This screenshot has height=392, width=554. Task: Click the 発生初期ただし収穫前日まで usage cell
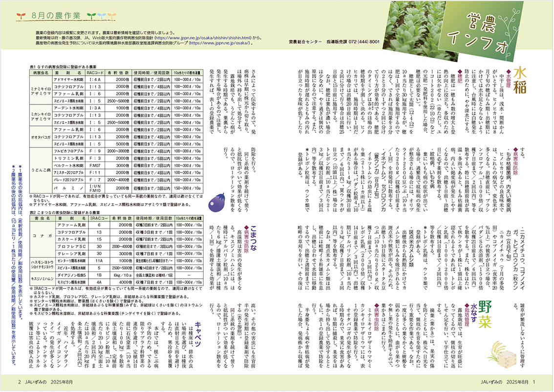(x=154, y=261)
